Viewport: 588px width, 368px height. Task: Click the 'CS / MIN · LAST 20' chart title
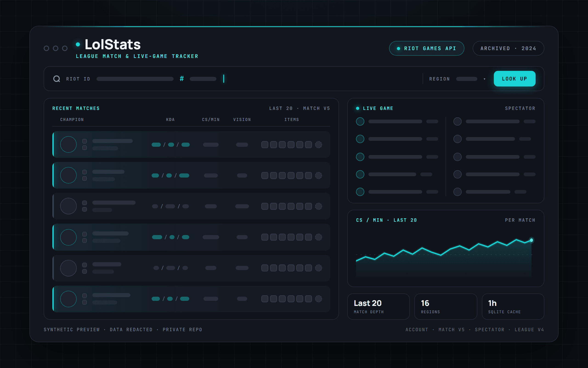tap(386, 220)
